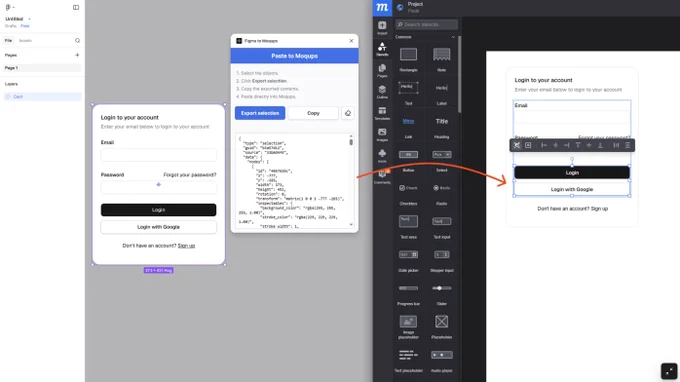
Task: Select the Label stencil
Action: pyautogui.click(x=441, y=88)
